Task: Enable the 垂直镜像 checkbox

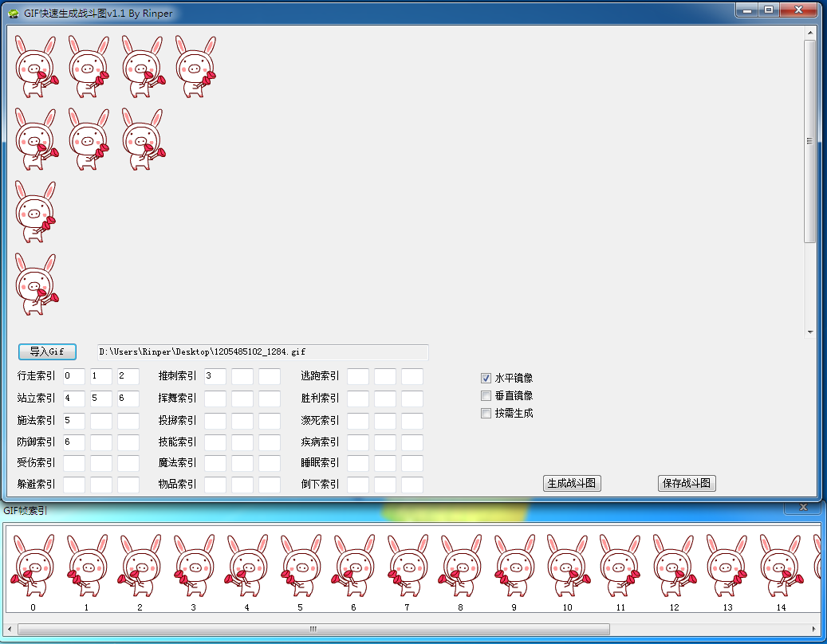Action: tap(486, 395)
